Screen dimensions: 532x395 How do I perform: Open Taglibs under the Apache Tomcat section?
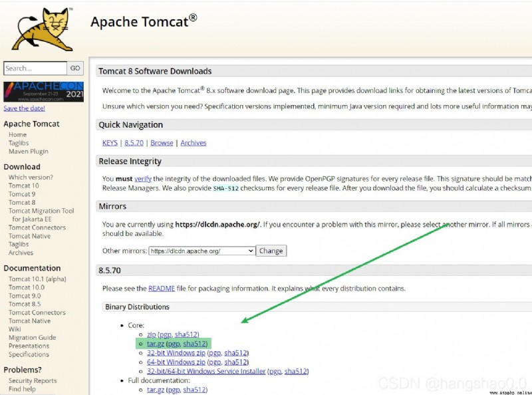click(x=19, y=143)
